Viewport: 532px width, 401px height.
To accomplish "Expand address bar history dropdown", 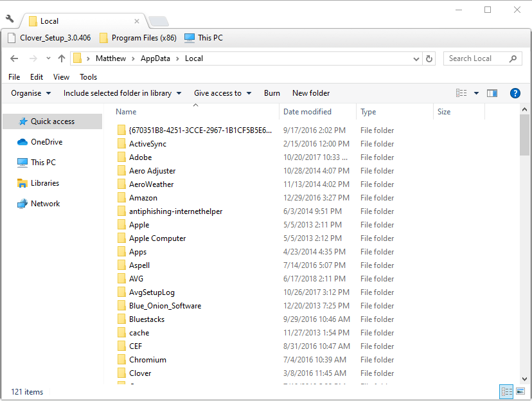I will pyautogui.click(x=416, y=58).
